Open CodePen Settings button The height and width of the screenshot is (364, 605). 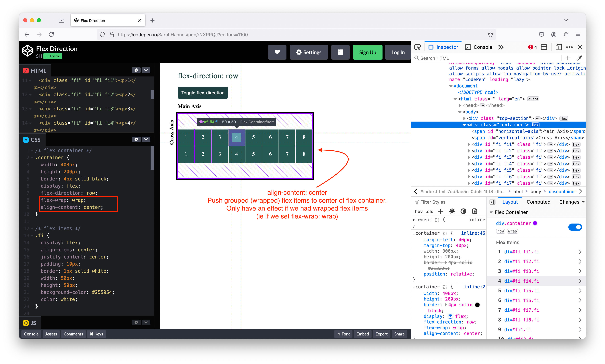(x=309, y=52)
